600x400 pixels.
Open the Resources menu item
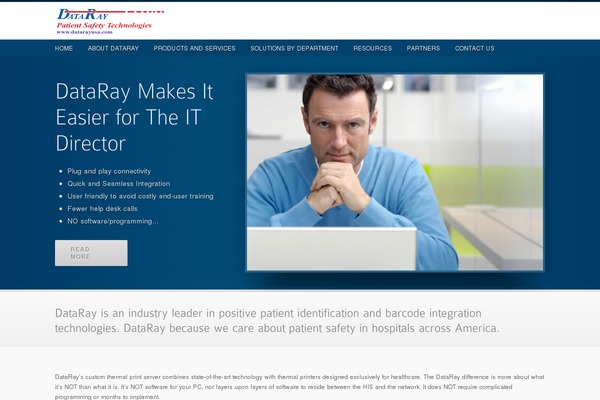pyautogui.click(x=372, y=48)
